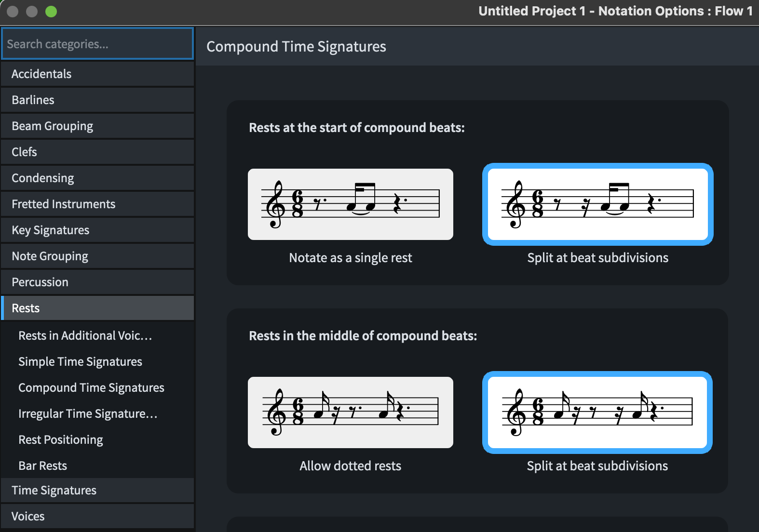Select the 'Allow dotted rests' notation option
This screenshot has width=759, height=532.
[x=351, y=412]
